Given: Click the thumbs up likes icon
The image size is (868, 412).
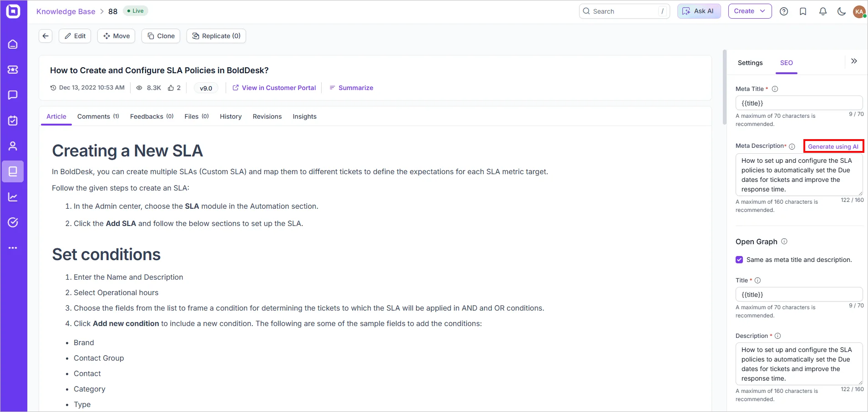Looking at the screenshot, I should coord(171,88).
